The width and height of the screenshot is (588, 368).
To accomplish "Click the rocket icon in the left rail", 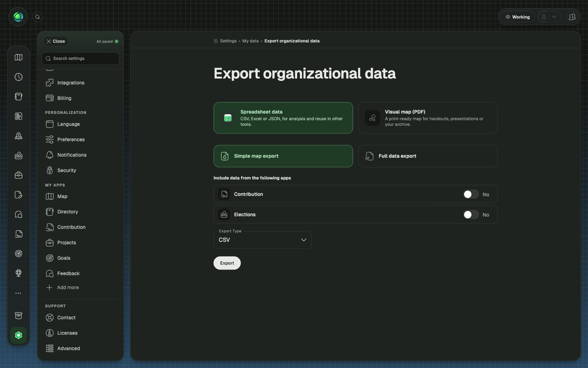I will (19, 136).
